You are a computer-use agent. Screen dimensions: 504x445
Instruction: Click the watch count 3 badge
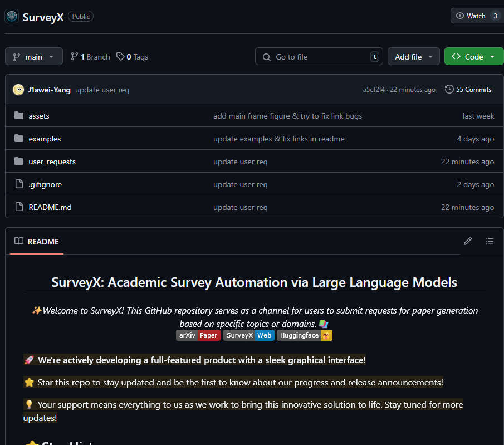(x=495, y=16)
